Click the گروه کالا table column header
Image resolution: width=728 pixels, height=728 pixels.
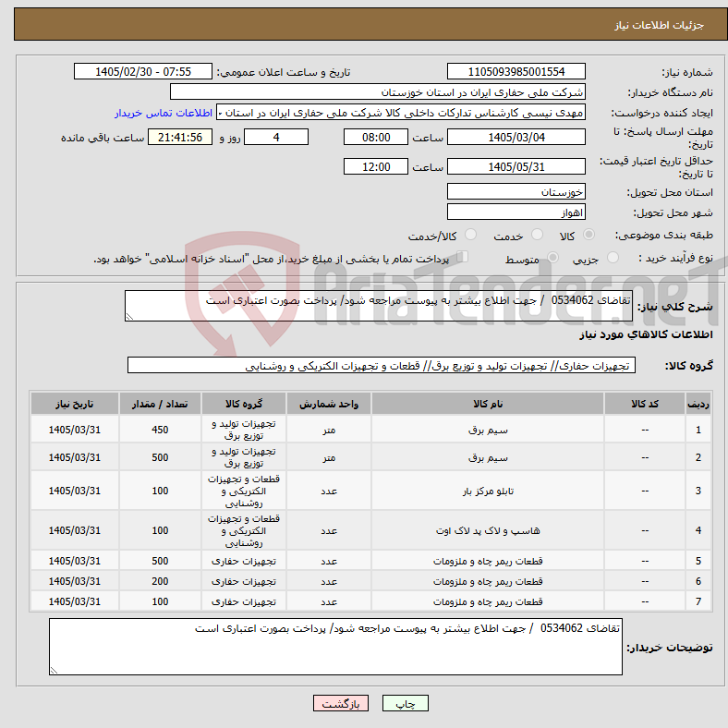[x=244, y=404]
